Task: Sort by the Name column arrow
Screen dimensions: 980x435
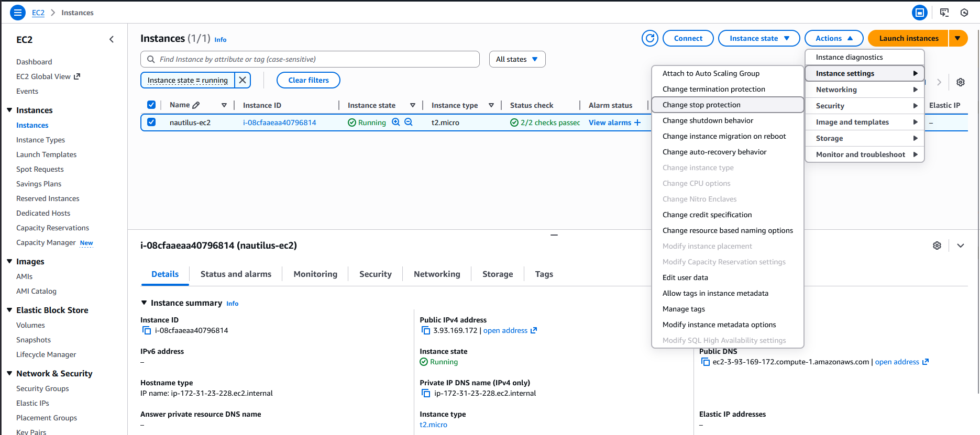Action: click(224, 105)
